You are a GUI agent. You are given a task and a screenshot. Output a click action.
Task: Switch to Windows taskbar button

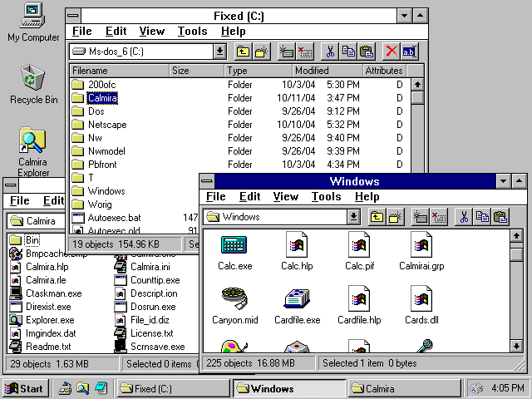point(289,388)
